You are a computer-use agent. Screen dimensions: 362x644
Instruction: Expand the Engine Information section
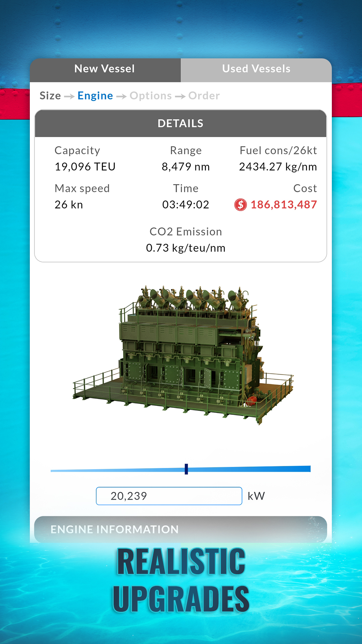click(x=180, y=529)
